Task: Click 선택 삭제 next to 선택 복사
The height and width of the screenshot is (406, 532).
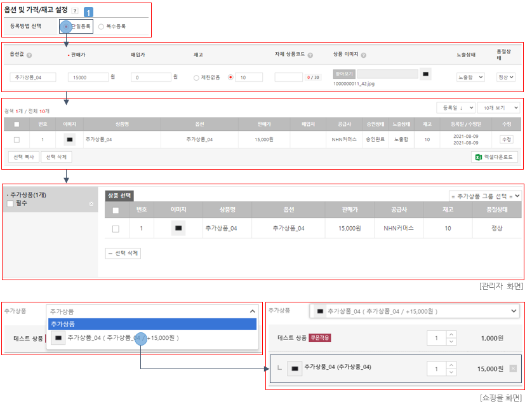Action: tap(57, 157)
